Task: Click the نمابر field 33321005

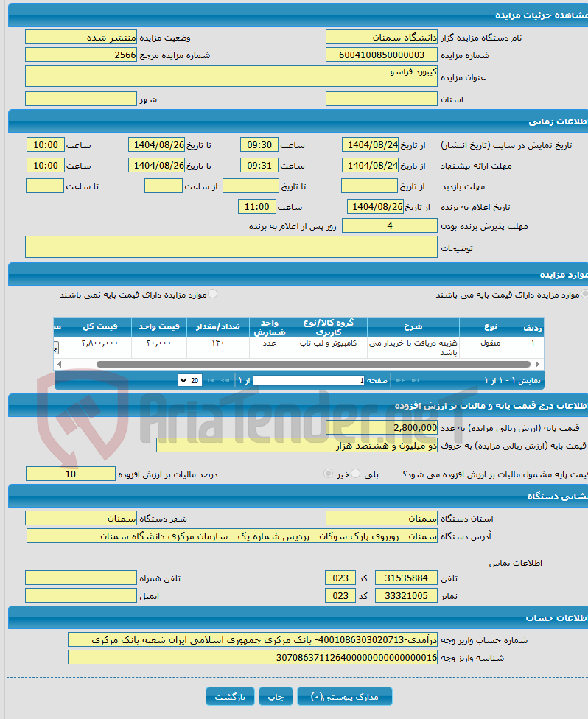Action: click(x=407, y=596)
